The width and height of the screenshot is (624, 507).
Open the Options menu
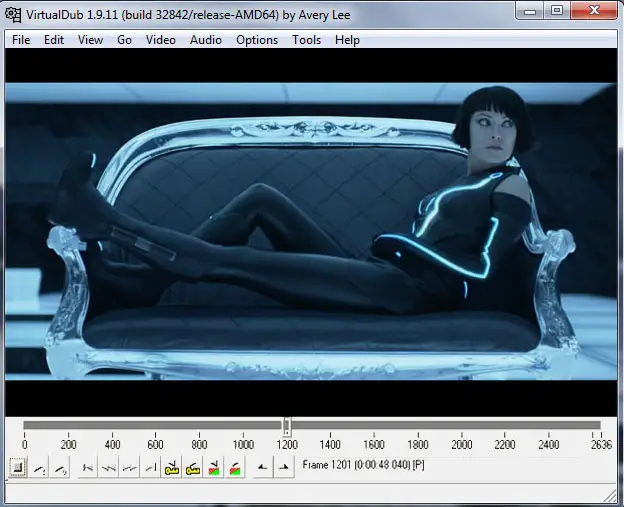(x=257, y=40)
